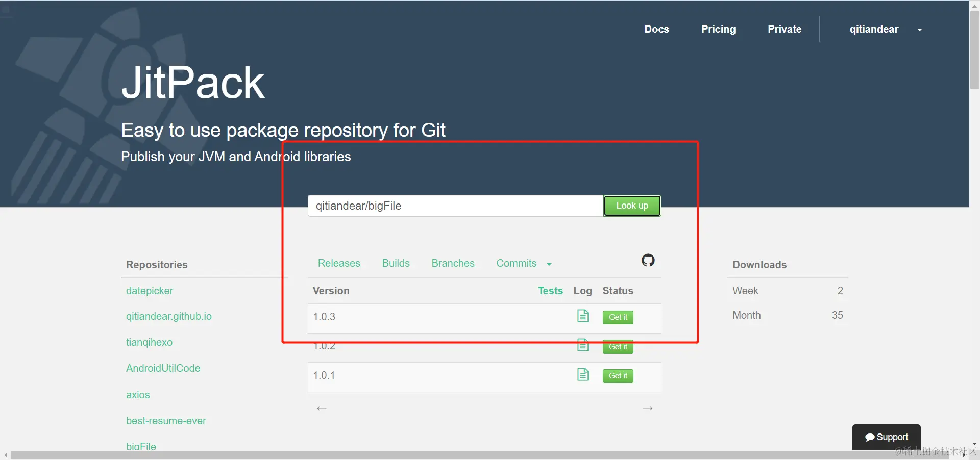
Task: Go to previous page with left arrow
Action: pyautogui.click(x=322, y=408)
